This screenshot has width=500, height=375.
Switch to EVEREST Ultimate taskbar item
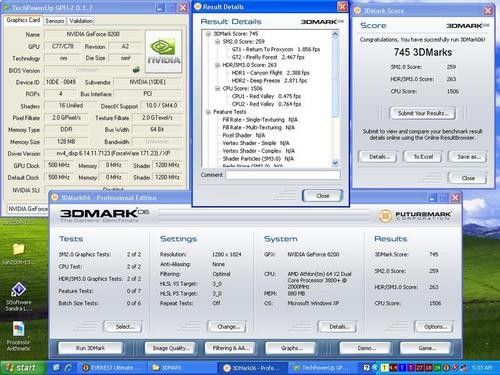113,368
